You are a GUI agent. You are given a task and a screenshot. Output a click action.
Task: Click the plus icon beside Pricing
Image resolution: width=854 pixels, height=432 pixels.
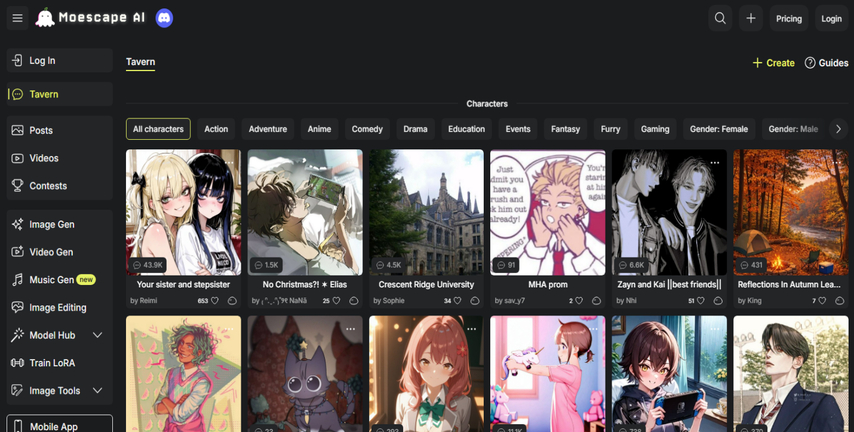click(751, 18)
